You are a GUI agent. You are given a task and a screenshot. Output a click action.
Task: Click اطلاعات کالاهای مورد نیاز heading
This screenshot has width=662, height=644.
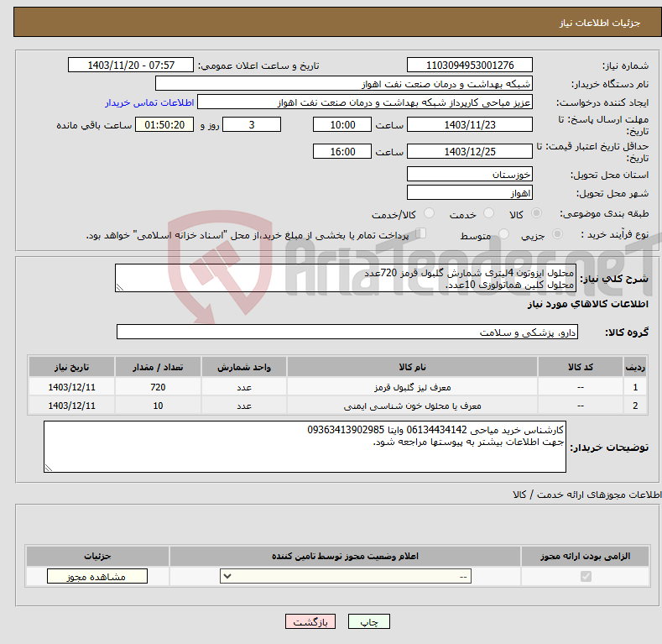coord(587,304)
